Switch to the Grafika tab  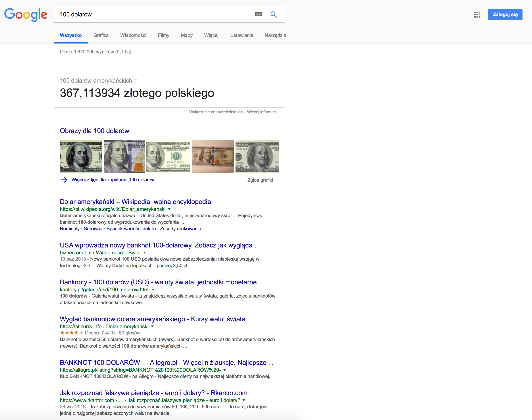pyautogui.click(x=101, y=35)
